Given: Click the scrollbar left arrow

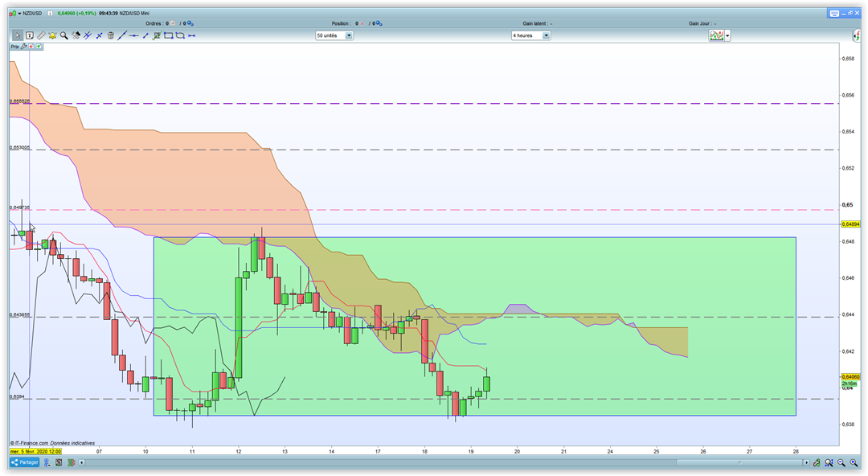Looking at the screenshot, I should tap(81, 462).
